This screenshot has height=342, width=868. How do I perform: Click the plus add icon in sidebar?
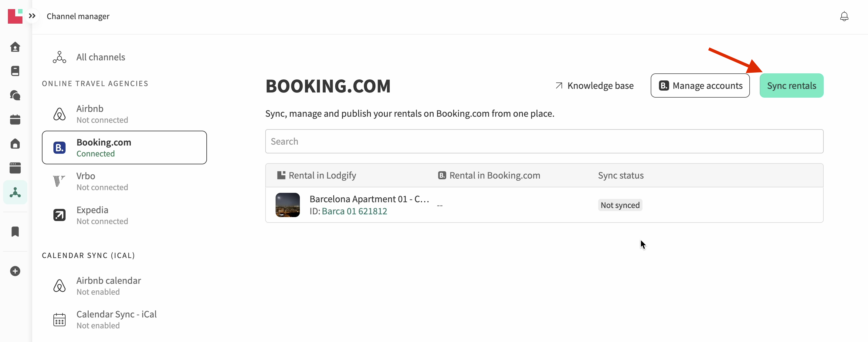pyautogui.click(x=15, y=271)
